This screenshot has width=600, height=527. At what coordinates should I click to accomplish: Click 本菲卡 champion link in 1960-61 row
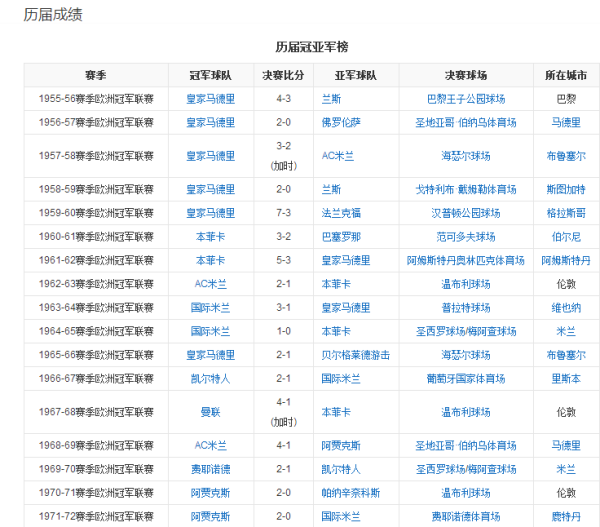(210, 237)
